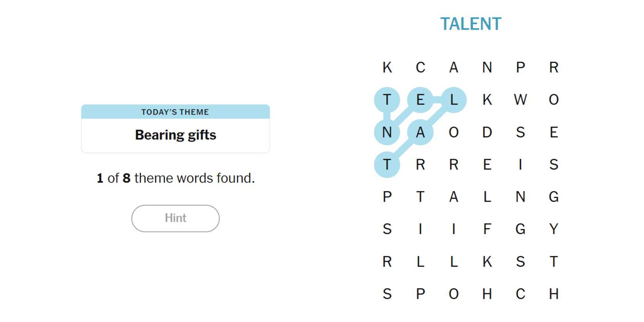Screen dimensions: 644x322
Task: Click the TALENT word above the grid
Action: click(471, 24)
